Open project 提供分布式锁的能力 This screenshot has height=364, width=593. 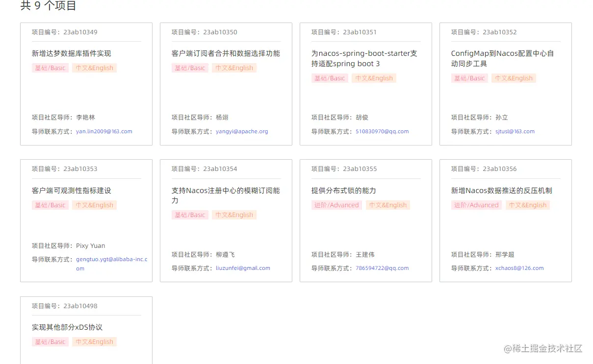point(344,191)
